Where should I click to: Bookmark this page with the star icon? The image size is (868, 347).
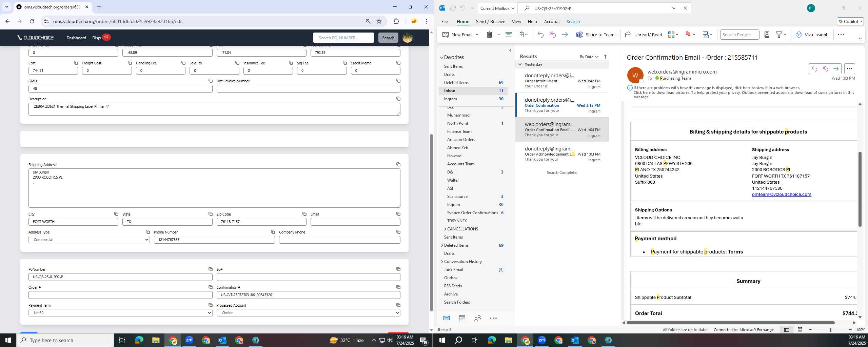click(x=379, y=21)
